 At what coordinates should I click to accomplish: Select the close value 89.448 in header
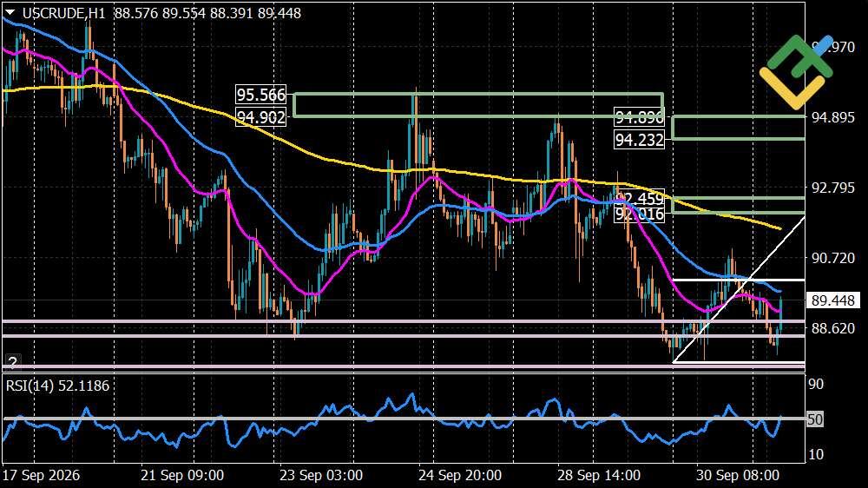[x=279, y=13]
